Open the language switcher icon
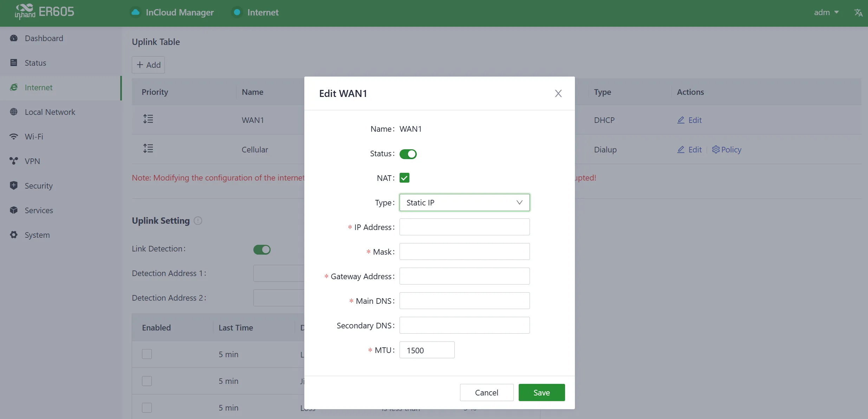Viewport: 868px width, 419px height. (859, 13)
